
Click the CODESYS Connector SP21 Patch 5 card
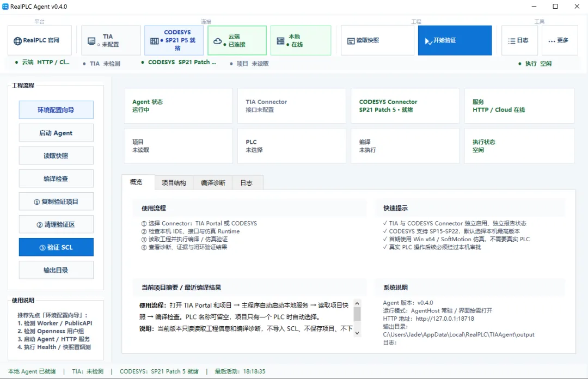[x=405, y=106]
